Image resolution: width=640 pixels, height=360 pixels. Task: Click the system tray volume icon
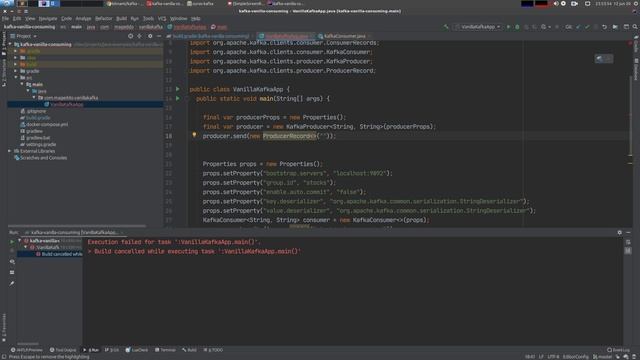tap(556, 4)
